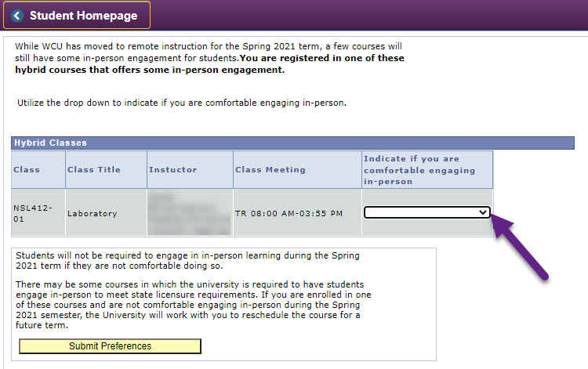Click the comfortable engaging in-person column header

coord(419,170)
